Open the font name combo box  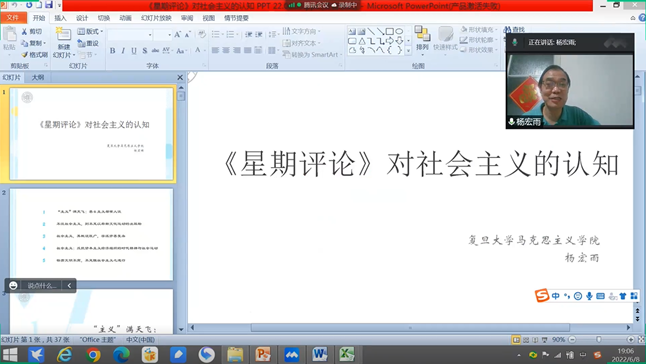pos(130,35)
